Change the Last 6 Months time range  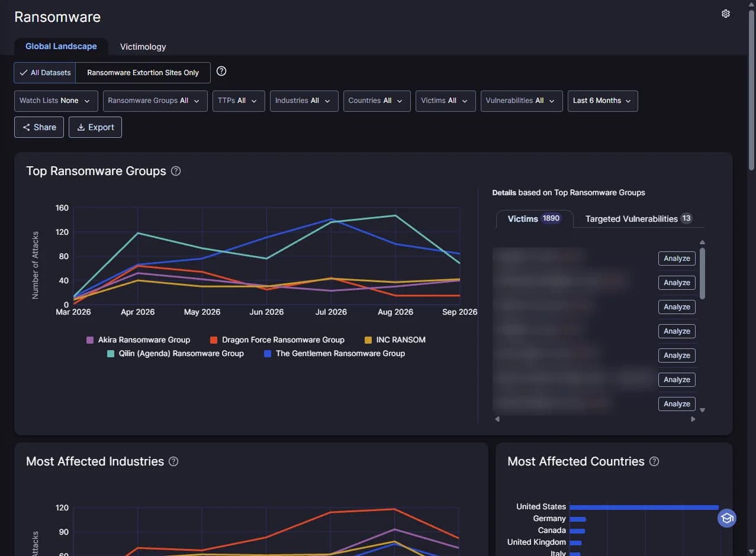(x=603, y=101)
